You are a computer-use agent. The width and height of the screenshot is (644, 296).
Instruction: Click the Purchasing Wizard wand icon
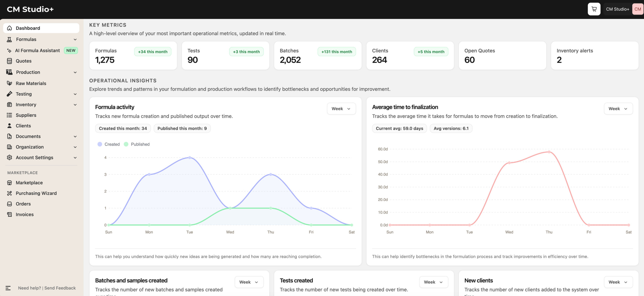(x=10, y=193)
